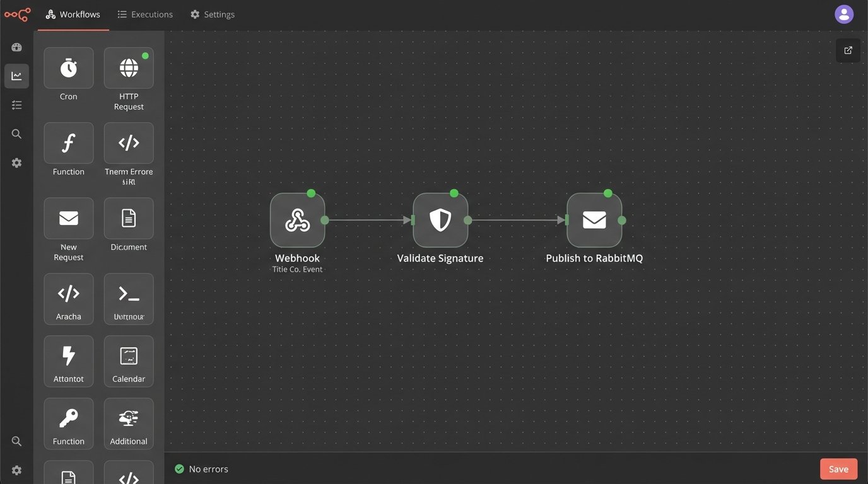Select the Cron node in the panel

coord(68,67)
